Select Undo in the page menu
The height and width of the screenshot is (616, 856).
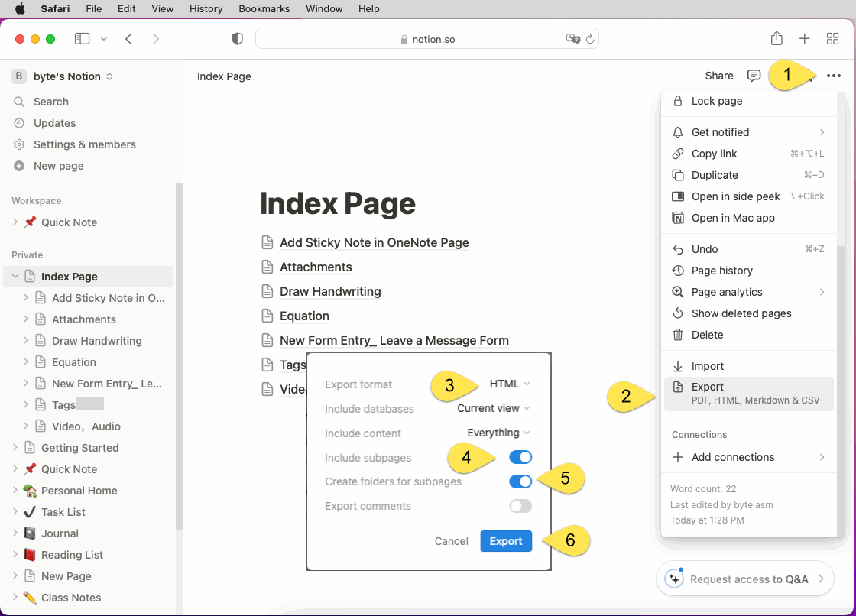[749, 249]
